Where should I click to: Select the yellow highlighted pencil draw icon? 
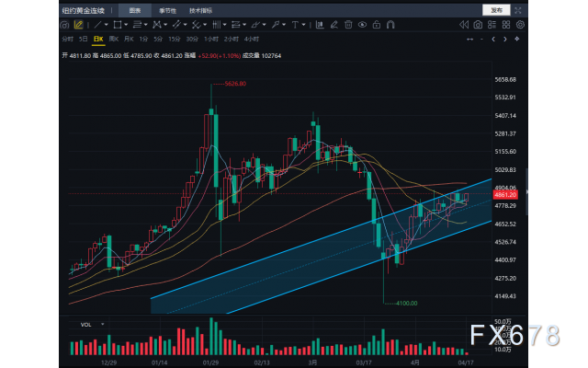(x=78, y=24)
